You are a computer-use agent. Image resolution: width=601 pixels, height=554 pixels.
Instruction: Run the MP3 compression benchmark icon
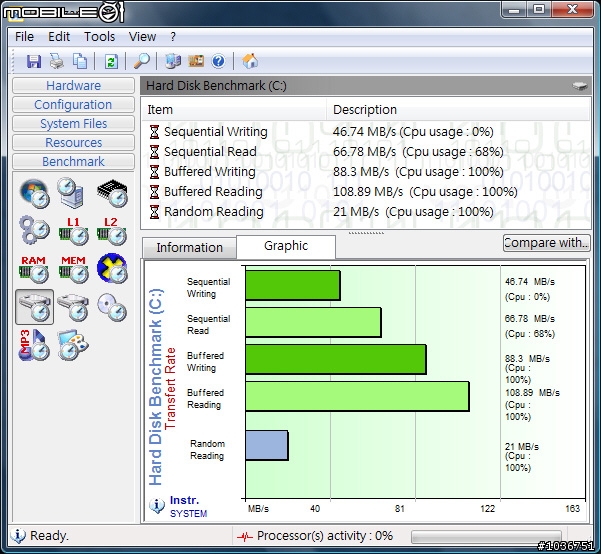tap(34, 345)
